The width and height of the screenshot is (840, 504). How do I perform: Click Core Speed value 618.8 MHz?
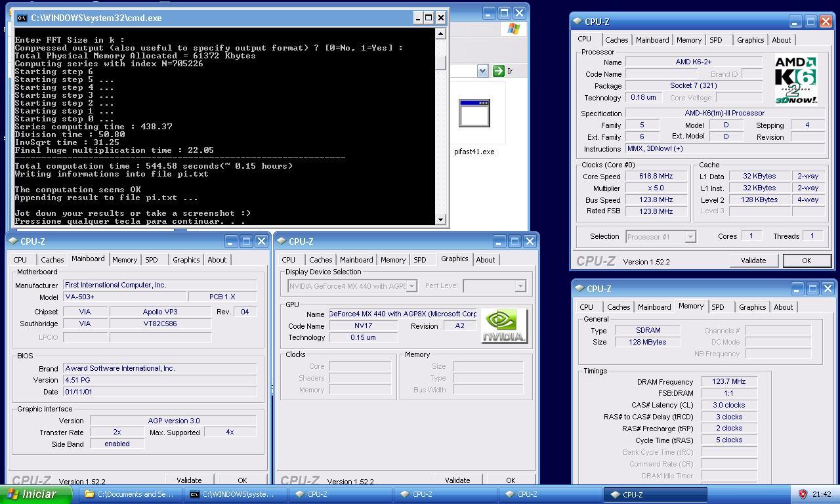pos(656,177)
